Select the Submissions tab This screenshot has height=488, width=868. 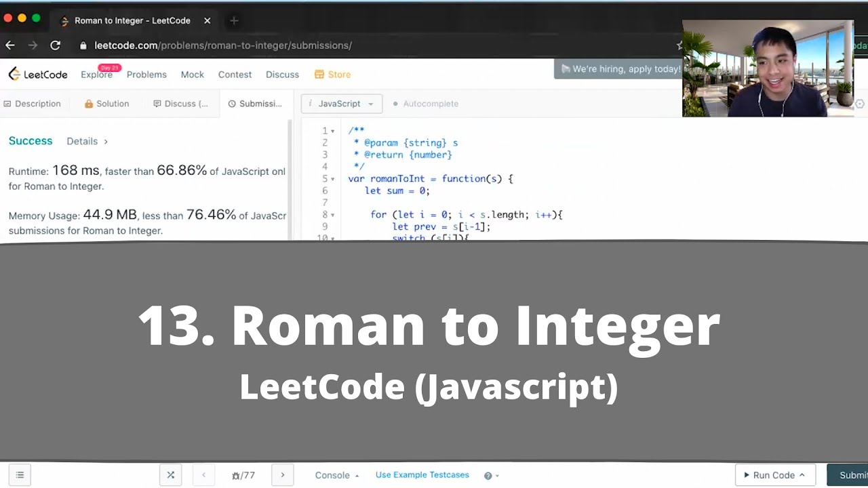255,104
